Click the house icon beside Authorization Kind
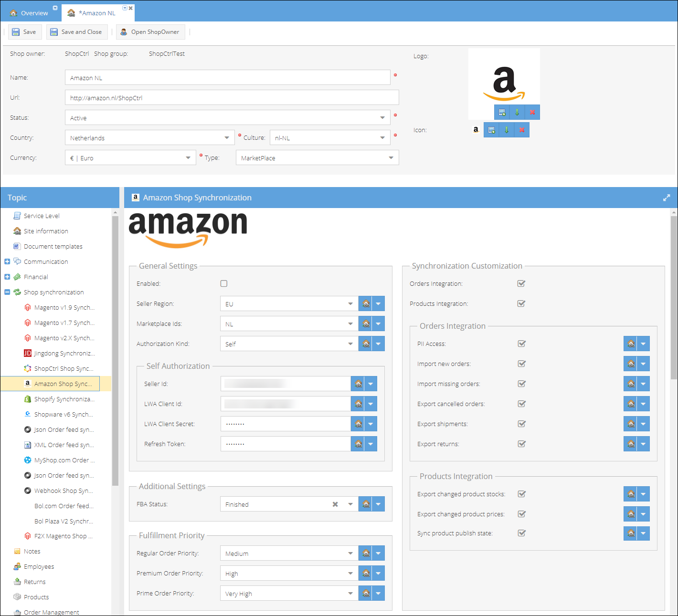 click(x=366, y=344)
